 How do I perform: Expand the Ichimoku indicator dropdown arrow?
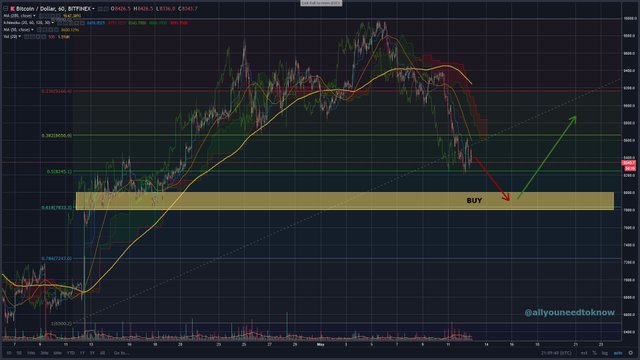click(x=53, y=23)
